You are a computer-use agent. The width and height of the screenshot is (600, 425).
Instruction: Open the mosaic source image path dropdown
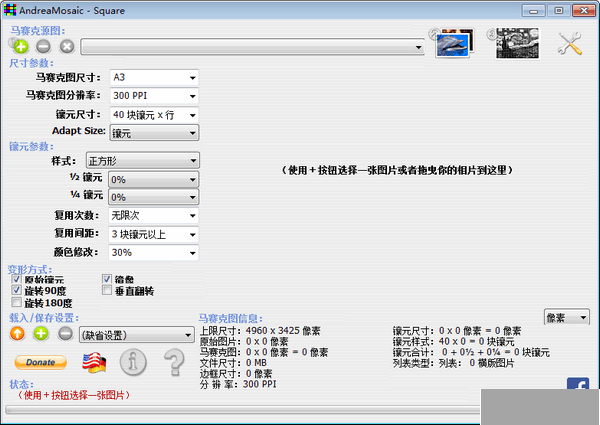(x=253, y=47)
